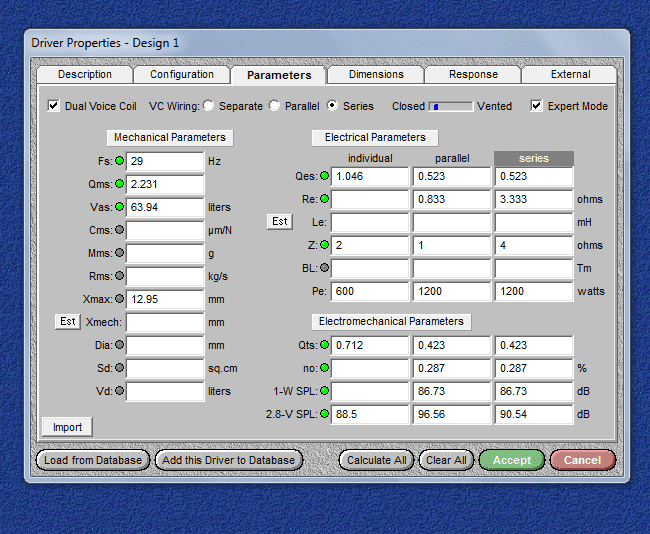The width and height of the screenshot is (650, 534).
Task: Disable the Expert Mode checkbox
Action: tap(536, 106)
